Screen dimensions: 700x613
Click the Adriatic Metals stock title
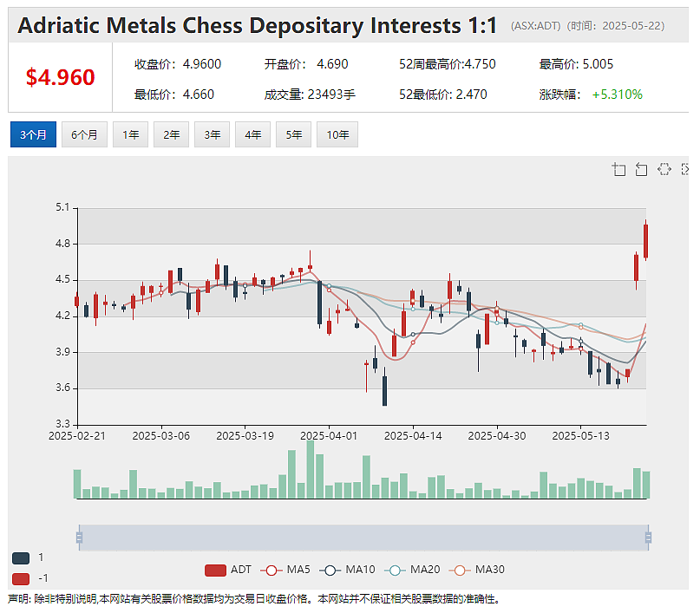tap(257, 25)
